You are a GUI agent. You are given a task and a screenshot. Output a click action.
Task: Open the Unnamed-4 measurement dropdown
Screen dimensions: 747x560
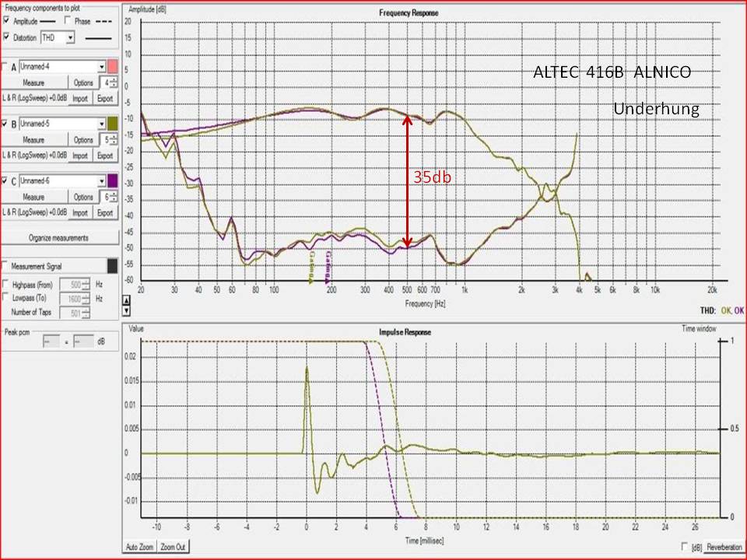tap(62, 67)
